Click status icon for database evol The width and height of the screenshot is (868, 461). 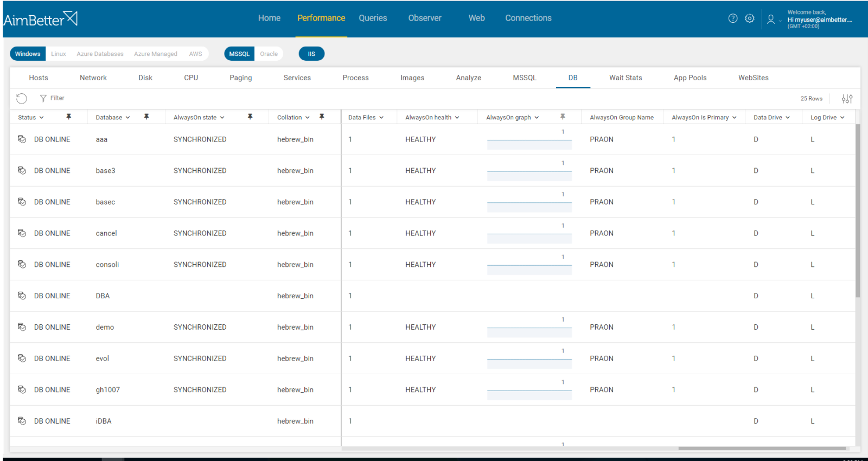22,358
